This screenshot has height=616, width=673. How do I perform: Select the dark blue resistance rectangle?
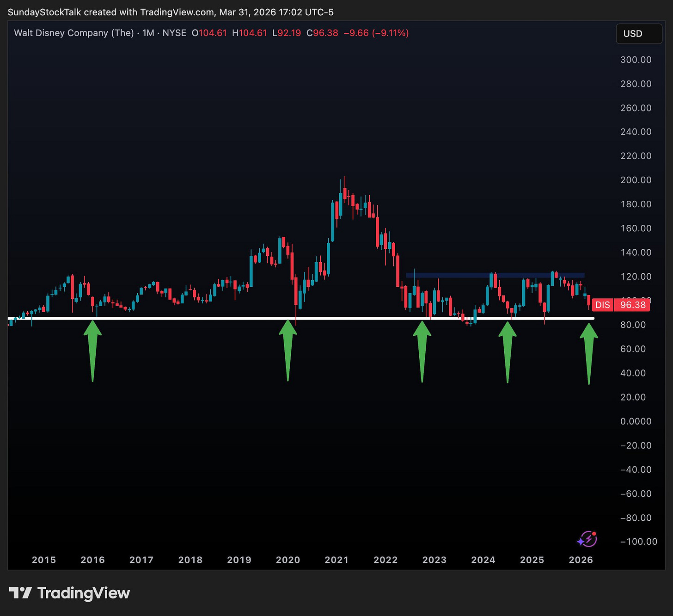pyautogui.click(x=495, y=275)
